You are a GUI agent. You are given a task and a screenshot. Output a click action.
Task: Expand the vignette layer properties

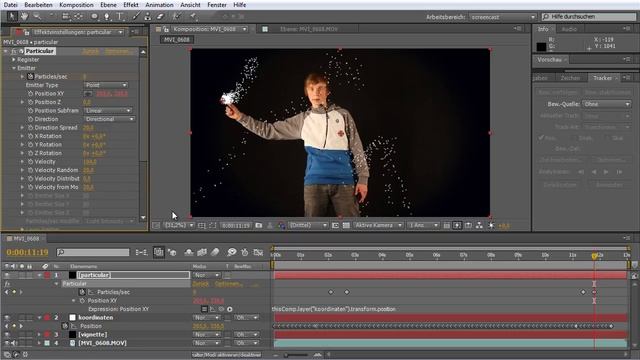(39, 335)
